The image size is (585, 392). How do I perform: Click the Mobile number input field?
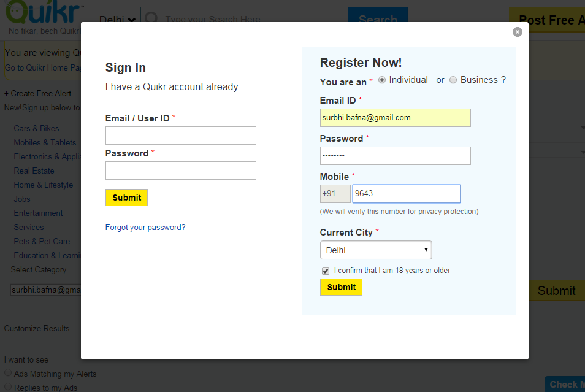[407, 194]
